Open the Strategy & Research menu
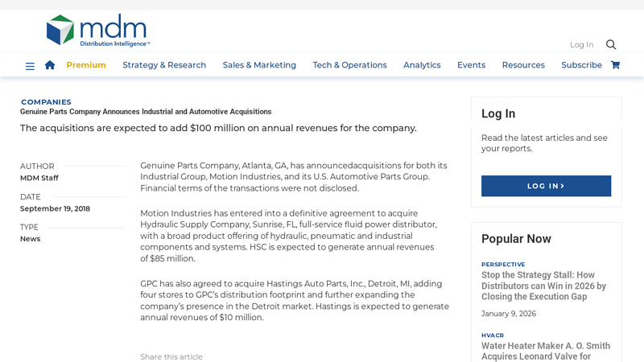 click(x=164, y=65)
